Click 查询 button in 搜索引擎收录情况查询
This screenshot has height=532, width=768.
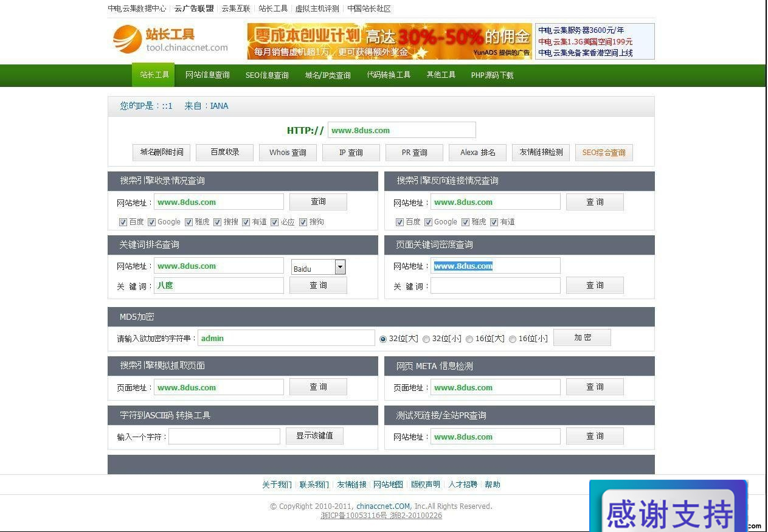(x=318, y=202)
